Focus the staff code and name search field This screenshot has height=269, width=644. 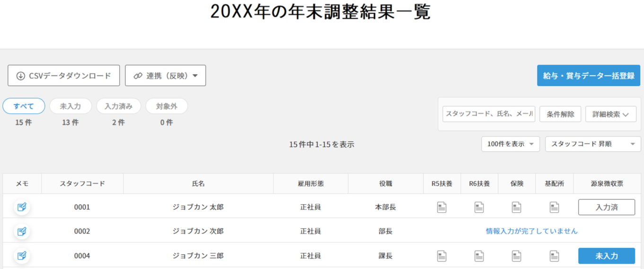coord(489,114)
